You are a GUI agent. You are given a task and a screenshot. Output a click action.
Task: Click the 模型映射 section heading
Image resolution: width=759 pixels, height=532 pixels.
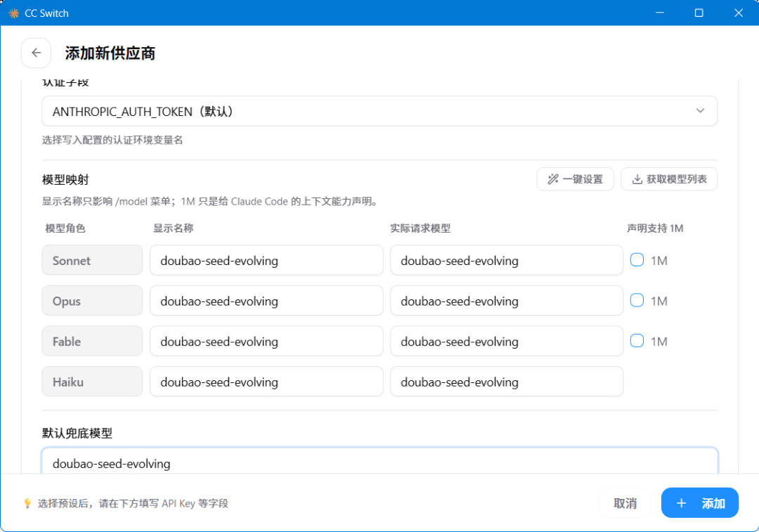coord(65,180)
